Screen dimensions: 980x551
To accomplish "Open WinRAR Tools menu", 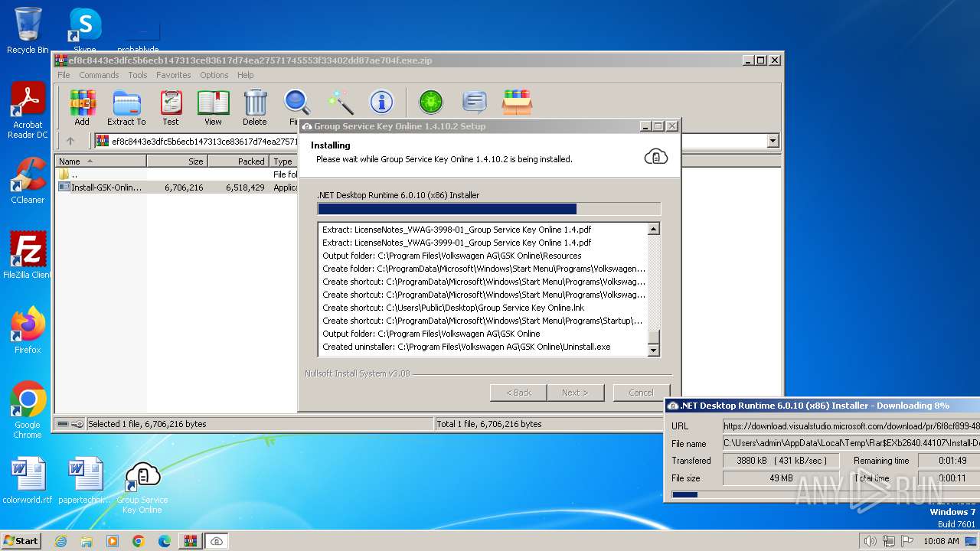I will (138, 75).
